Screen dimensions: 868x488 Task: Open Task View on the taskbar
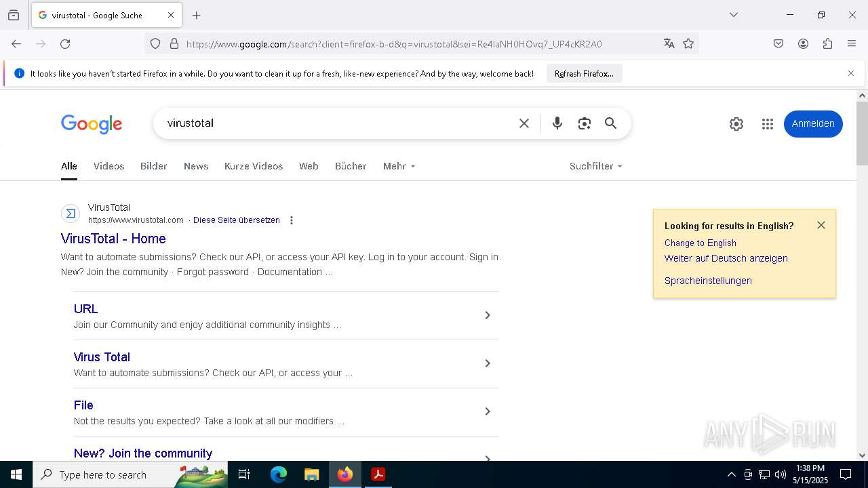(x=244, y=474)
